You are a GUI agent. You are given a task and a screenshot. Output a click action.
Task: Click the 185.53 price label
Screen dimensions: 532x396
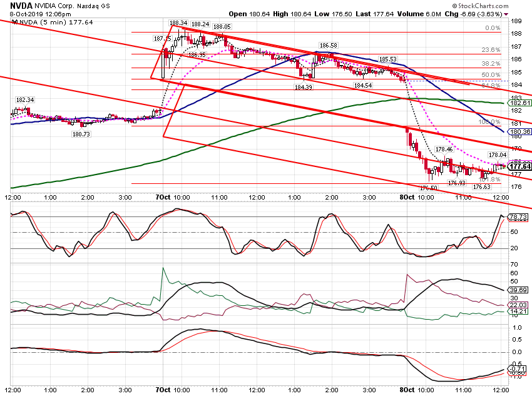point(388,59)
